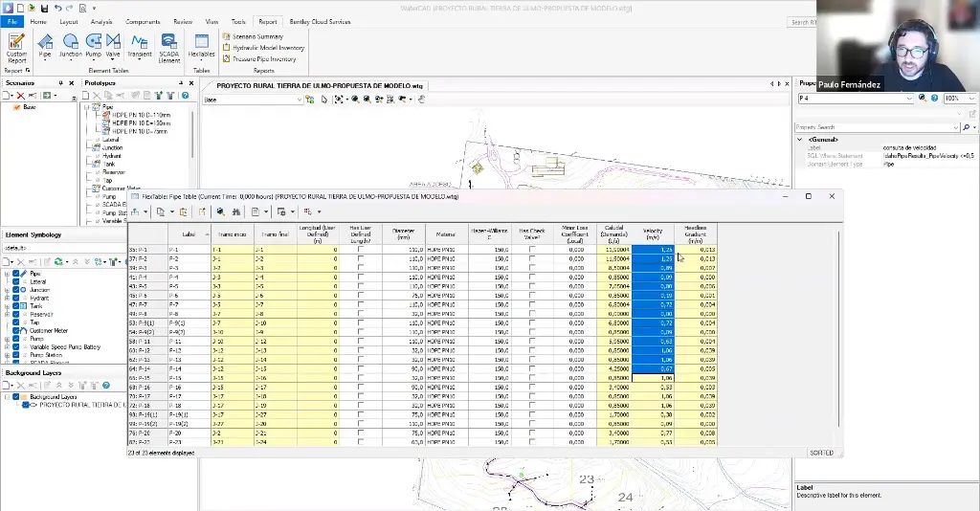Click the Find binoculars icon in FlexTable toolbar

[236, 211]
